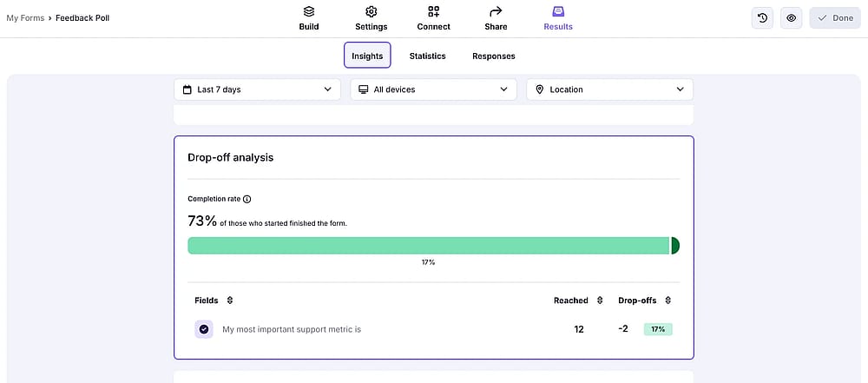Click the Done button
Viewport: 868px width, 383px height.
835,17
